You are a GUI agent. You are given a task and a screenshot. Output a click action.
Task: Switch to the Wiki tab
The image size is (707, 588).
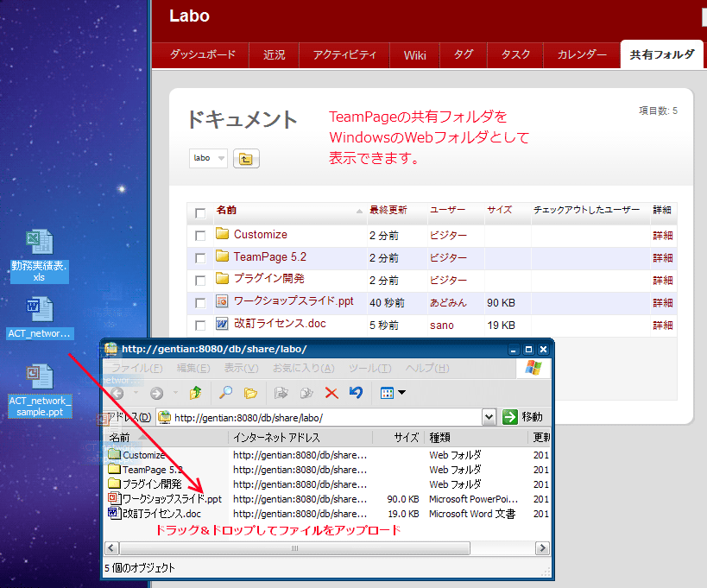coord(414,54)
